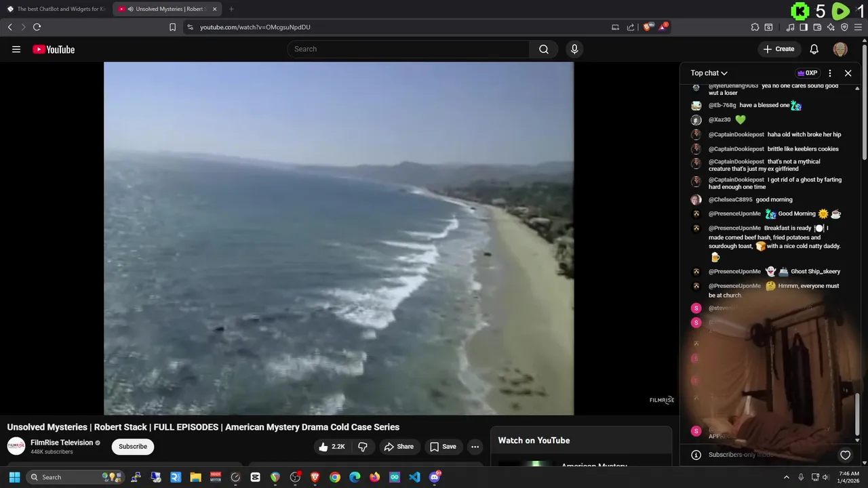Image resolution: width=868 pixels, height=488 pixels.
Task: Open the taskbar clock and date
Action: tap(849, 477)
